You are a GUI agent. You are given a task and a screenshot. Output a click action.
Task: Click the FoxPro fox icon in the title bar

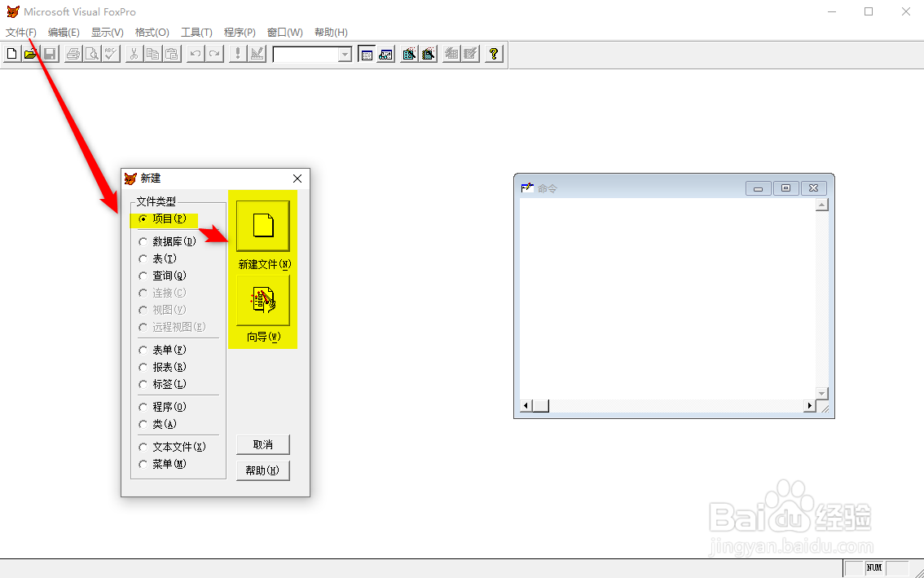coord(13,11)
